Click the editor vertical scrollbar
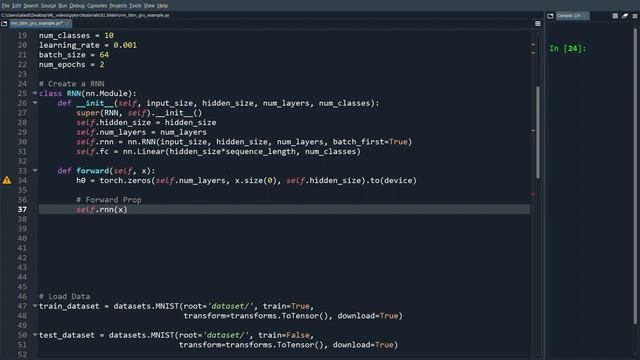 [538, 133]
